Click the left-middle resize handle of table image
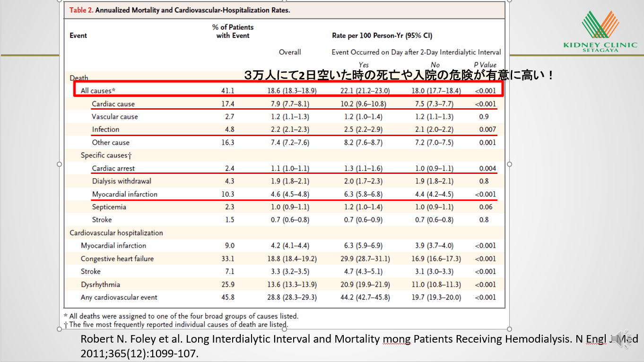Viewport: 644px width, 362px height. click(60, 164)
